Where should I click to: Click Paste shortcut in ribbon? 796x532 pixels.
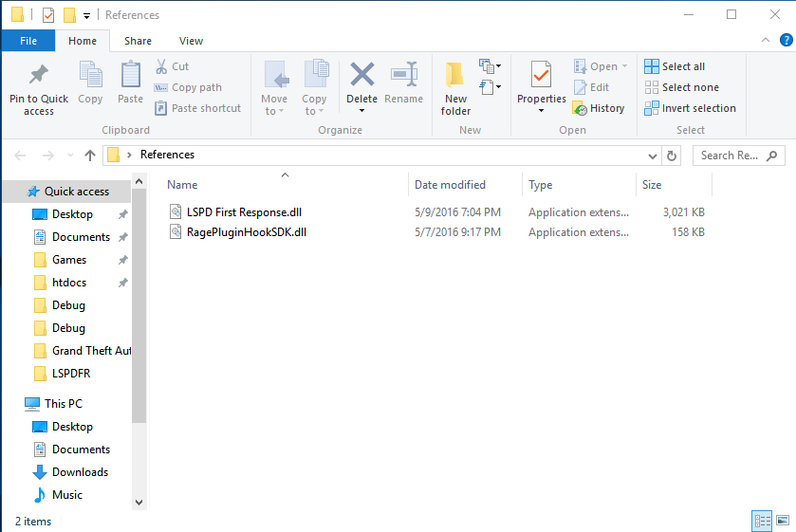point(198,108)
